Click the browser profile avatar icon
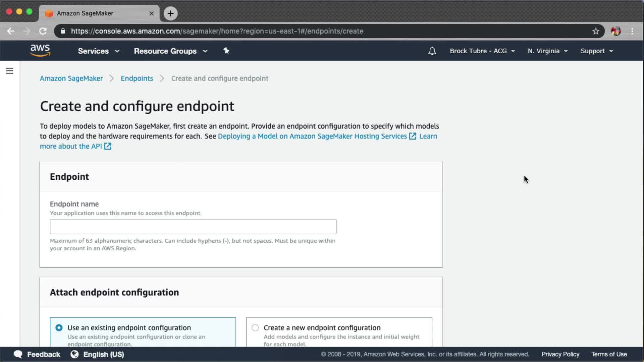This screenshot has height=362, width=644. [x=616, y=31]
